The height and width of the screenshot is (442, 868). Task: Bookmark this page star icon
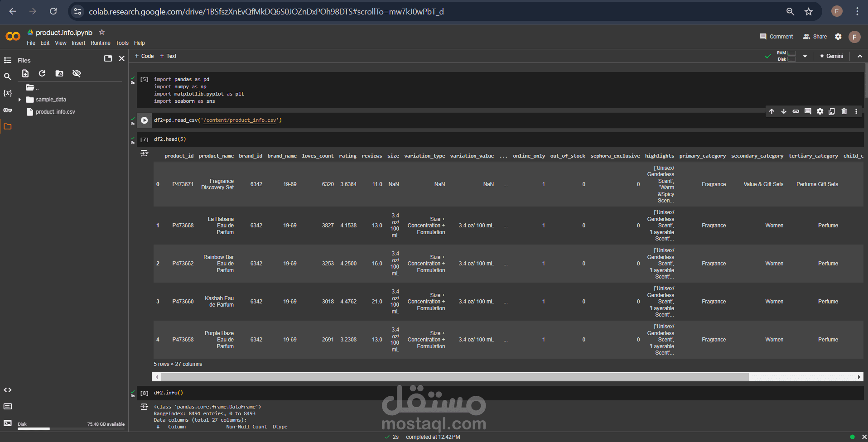click(809, 12)
